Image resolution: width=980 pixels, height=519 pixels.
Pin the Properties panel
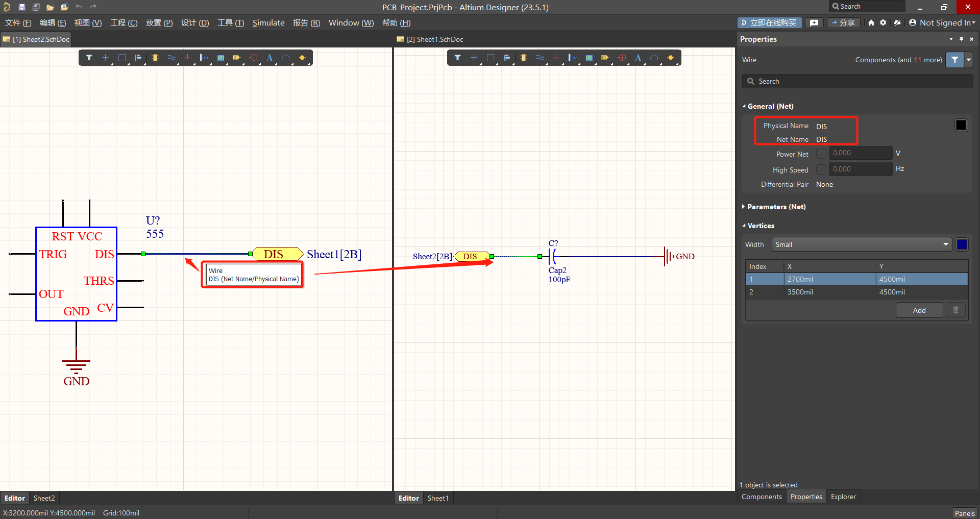pyautogui.click(x=961, y=39)
